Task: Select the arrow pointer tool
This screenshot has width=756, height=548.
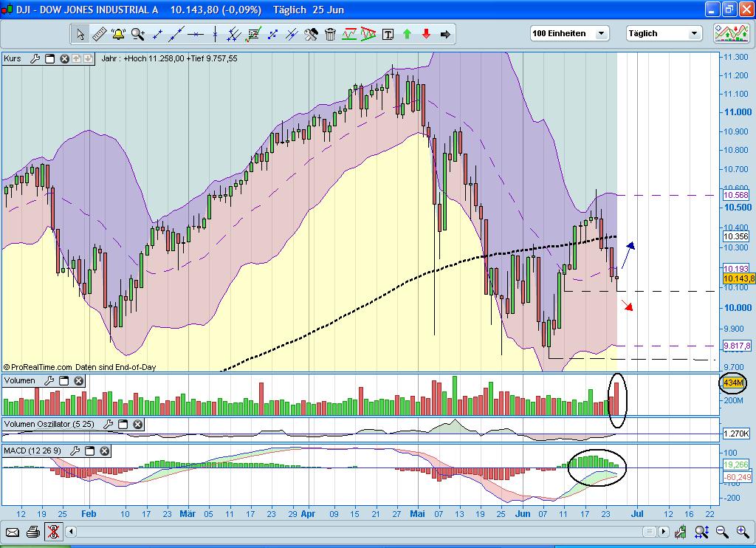Action: pos(80,34)
